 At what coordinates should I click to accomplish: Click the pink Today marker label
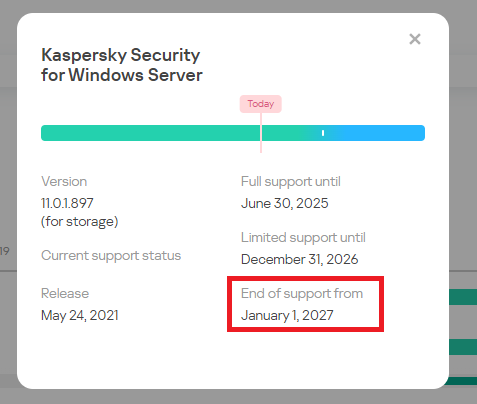click(261, 104)
